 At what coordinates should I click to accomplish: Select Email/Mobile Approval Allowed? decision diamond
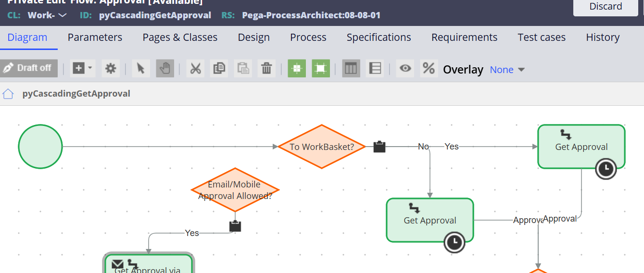point(235,190)
